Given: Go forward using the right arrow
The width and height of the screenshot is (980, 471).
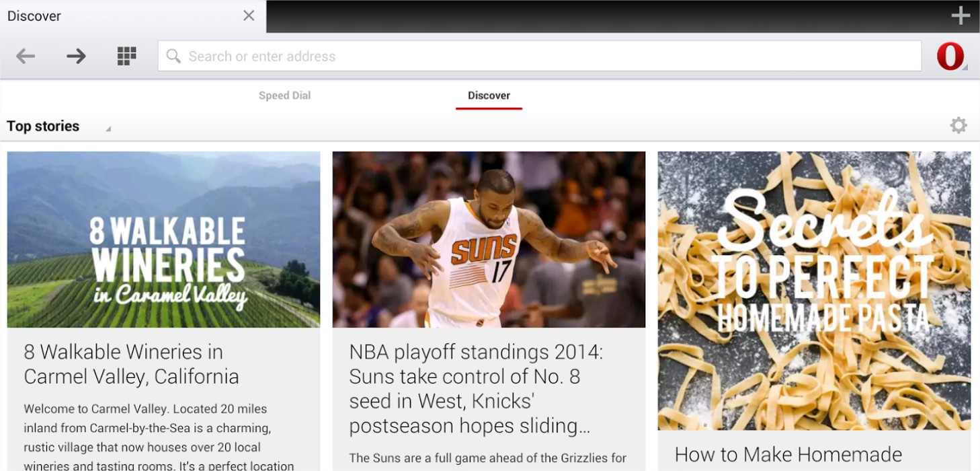Looking at the screenshot, I should coord(76,56).
